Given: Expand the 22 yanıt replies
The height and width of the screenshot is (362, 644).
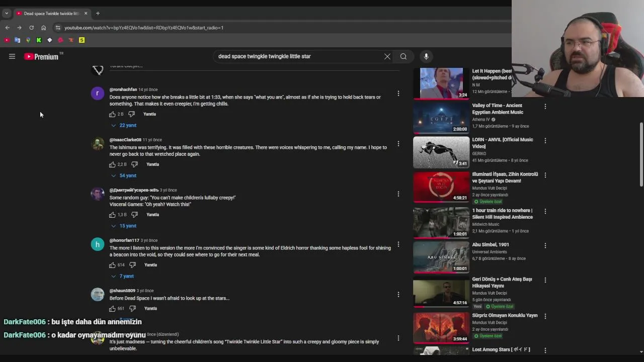Looking at the screenshot, I should pyautogui.click(x=124, y=125).
